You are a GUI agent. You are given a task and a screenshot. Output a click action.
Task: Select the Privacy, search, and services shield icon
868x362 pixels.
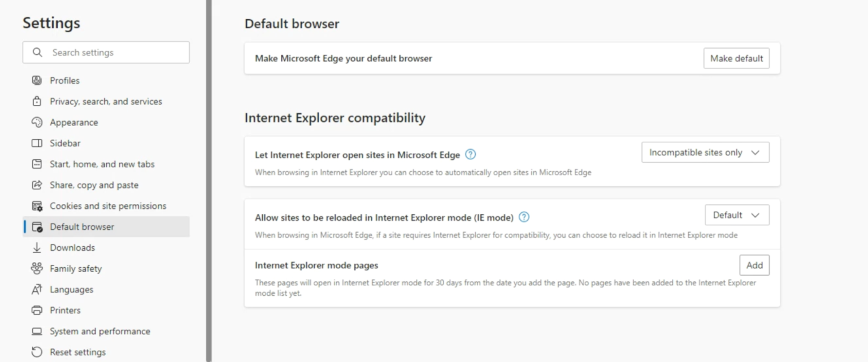tap(37, 101)
